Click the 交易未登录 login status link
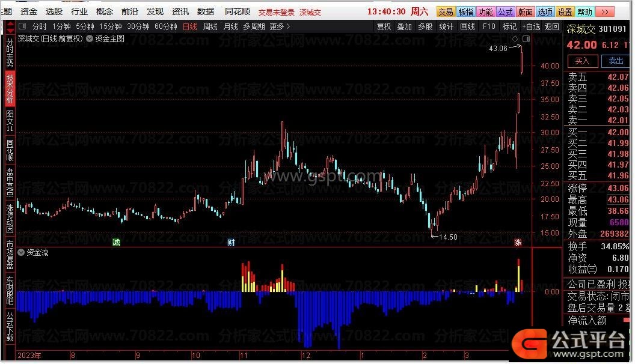 (x=277, y=13)
